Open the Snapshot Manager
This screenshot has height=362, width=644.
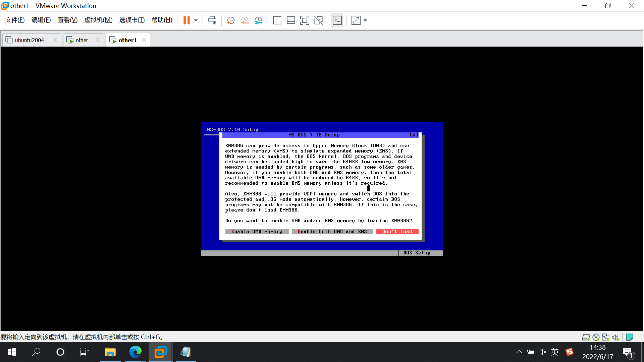click(258, 20)
